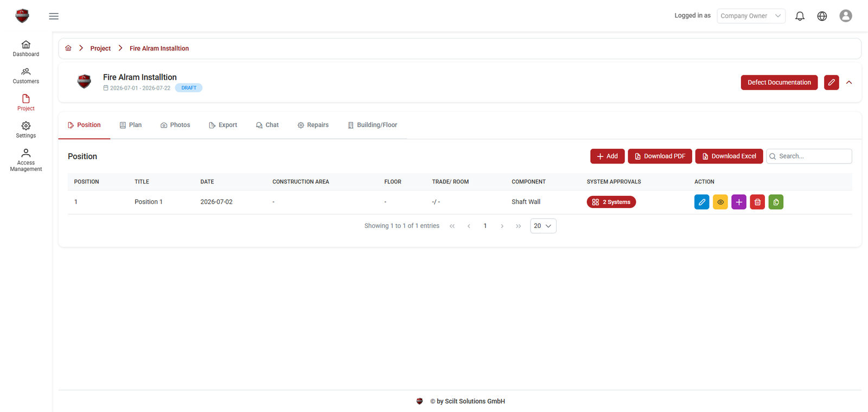868x412 pixels.
Task: Delete Position 1 with red trash icon
Action: point(757,202)
